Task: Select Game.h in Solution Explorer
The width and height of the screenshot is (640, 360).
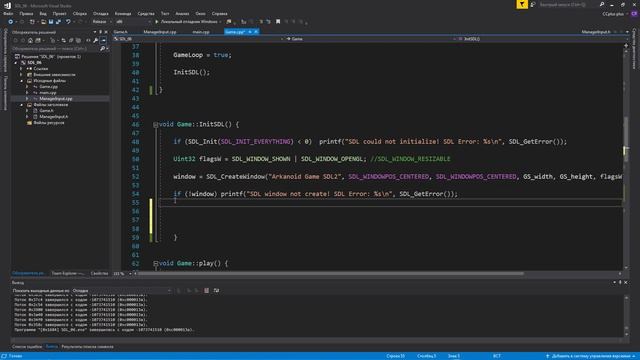Action: 46,111
